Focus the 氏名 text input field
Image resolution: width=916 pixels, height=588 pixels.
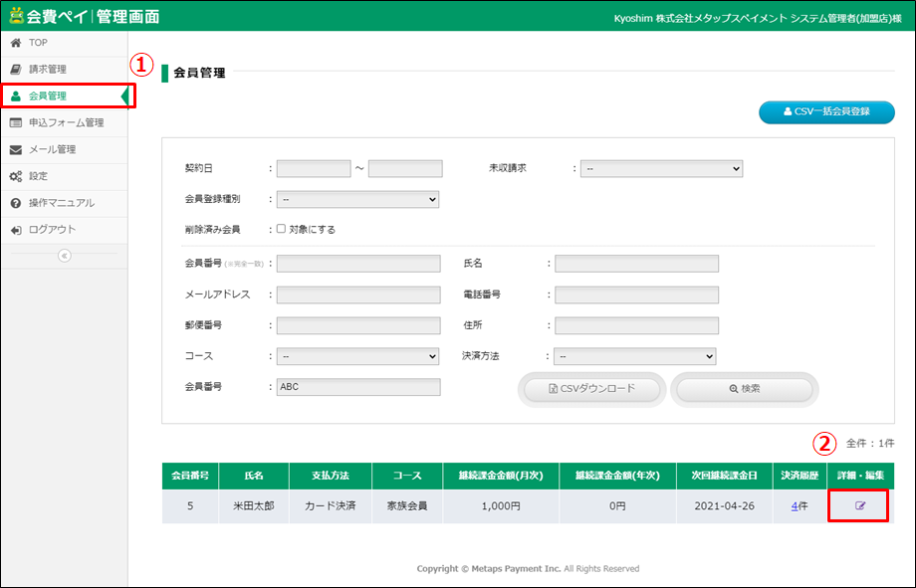point(636,264)
